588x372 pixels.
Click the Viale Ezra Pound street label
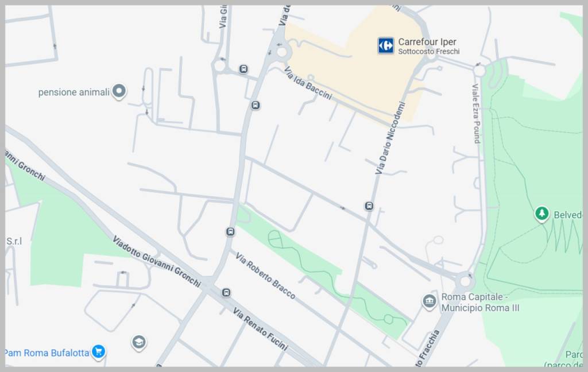[476, 114]
